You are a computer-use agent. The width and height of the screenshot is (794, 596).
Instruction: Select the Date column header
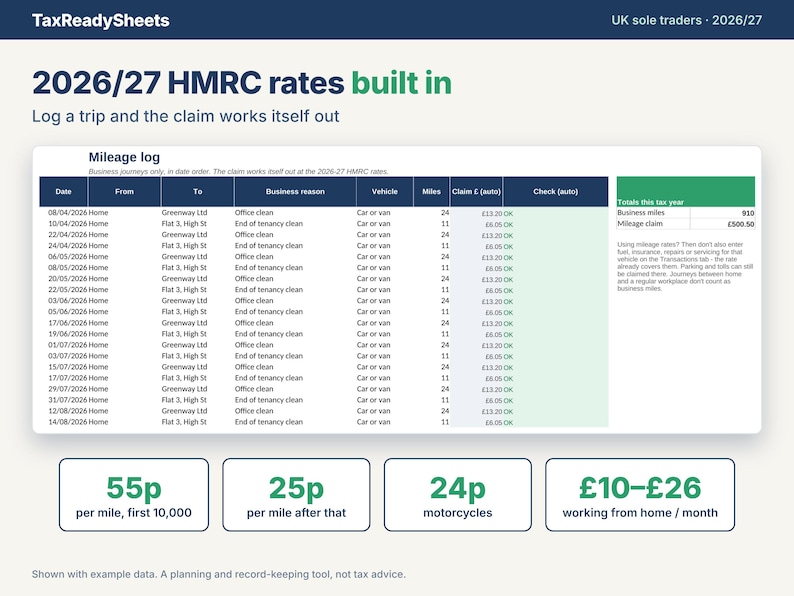63,191
